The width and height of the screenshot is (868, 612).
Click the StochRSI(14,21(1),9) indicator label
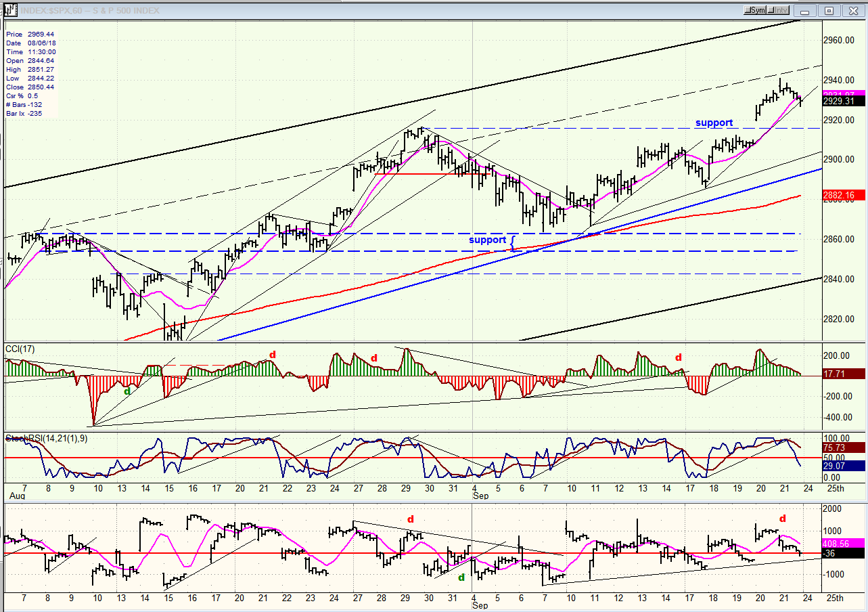[x=46, y=438]
